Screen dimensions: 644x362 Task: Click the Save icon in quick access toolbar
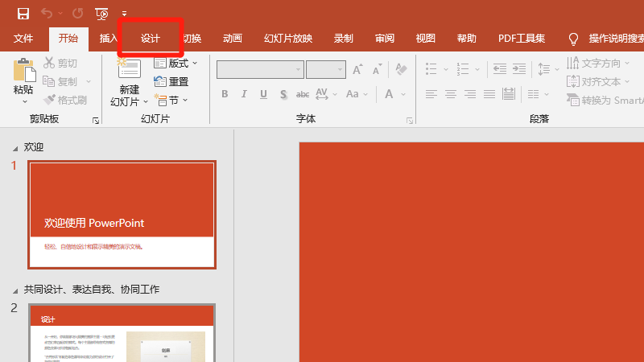[23, 13]
